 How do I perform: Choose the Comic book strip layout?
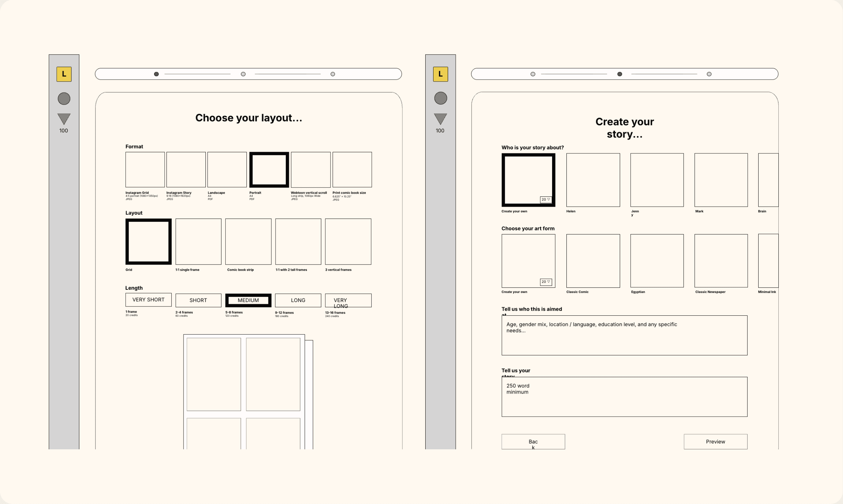point(248,242)
